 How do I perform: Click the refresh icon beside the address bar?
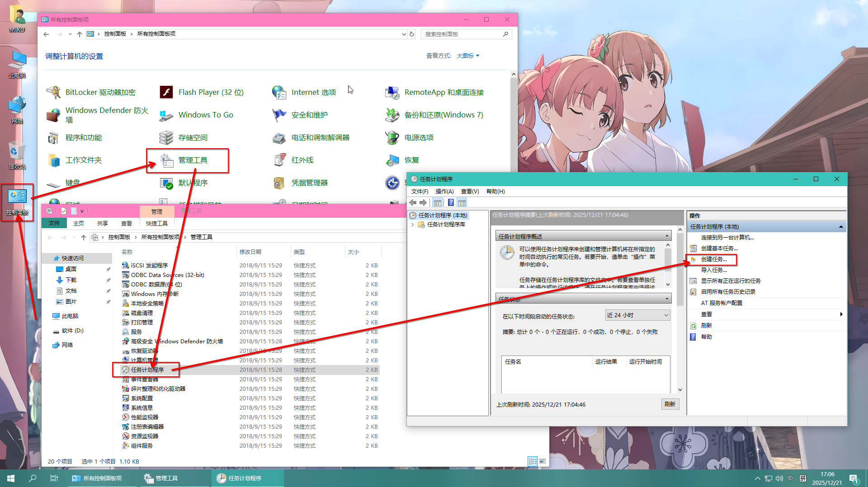click(x=411, y=34)
